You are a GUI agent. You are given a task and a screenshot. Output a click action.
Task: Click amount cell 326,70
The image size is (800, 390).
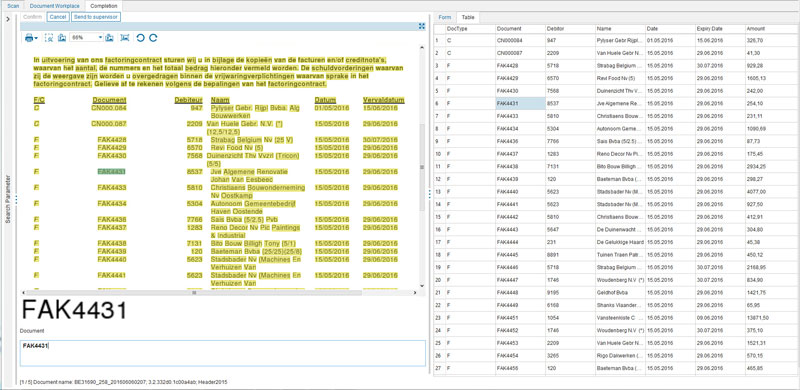pyautogui.click(x=772, y=40)
